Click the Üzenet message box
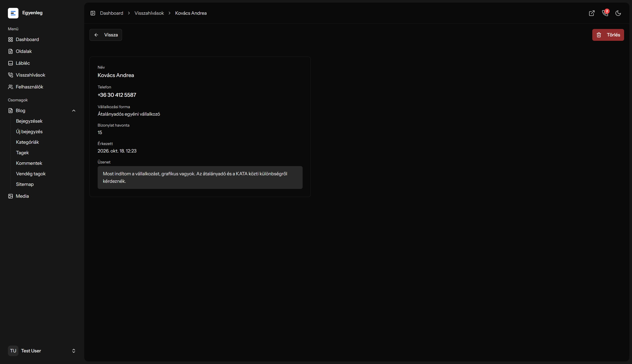Viewport: 632px width, 364px height. click(200, 178)
